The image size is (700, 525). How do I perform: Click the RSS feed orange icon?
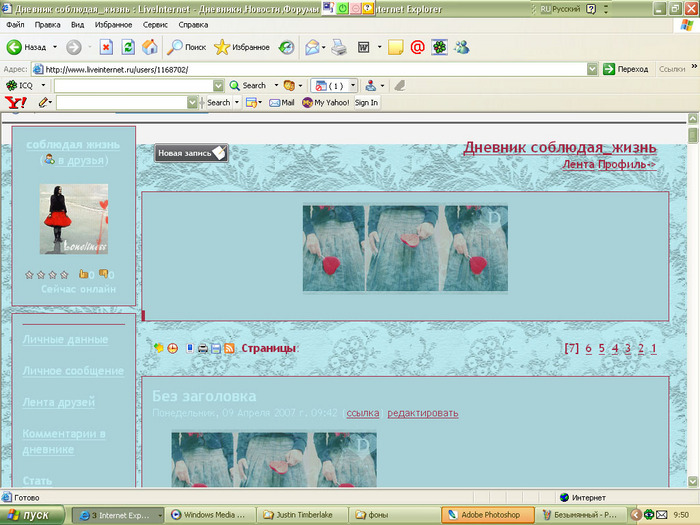click(x=229, y=349)
